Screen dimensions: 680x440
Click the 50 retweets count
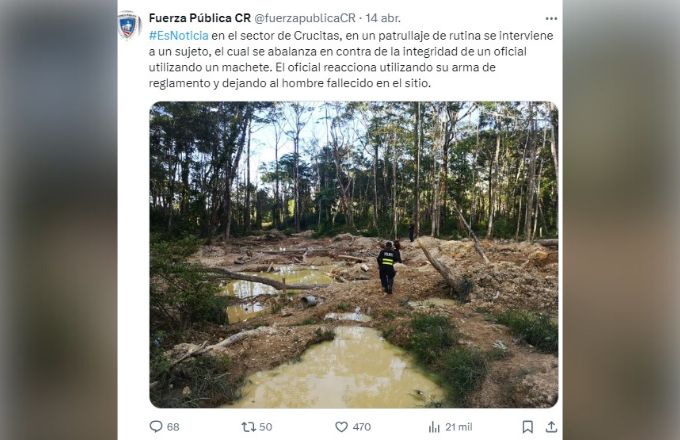[x=266, y=426]
